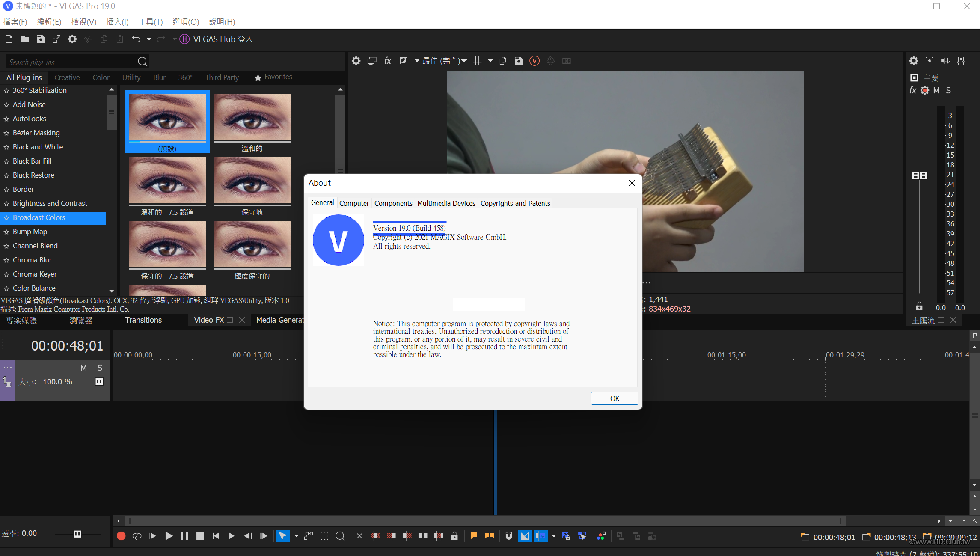980x556 pixels.
Task: Mute the master bus with M
Action: click(x=936, y=90)
